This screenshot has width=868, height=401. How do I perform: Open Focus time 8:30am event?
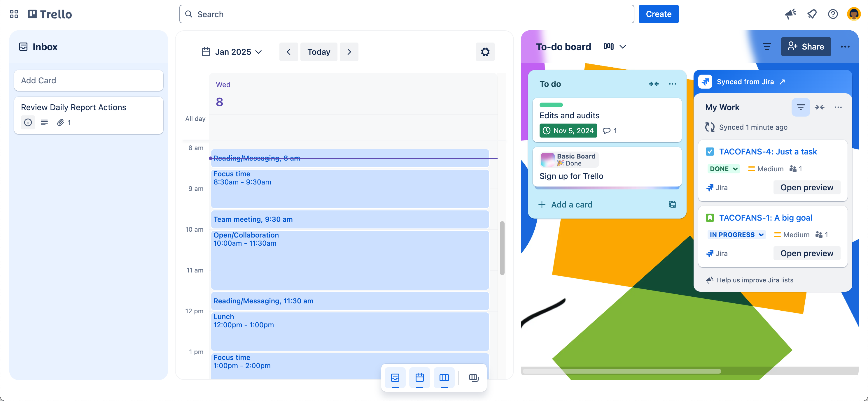(350, 189)
